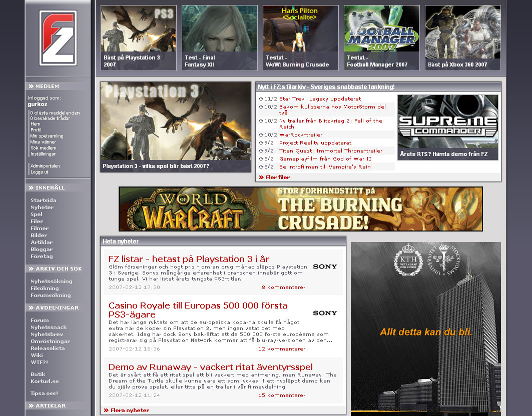532x416 pixels.
Task: Open Casino Royale PS3-ägare headline
Action: coord(198,310)
